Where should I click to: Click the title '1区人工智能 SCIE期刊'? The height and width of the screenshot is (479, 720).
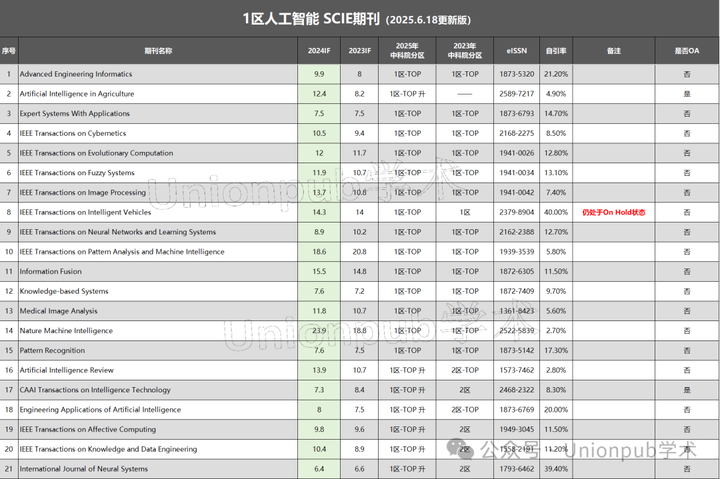click(311, 19)
